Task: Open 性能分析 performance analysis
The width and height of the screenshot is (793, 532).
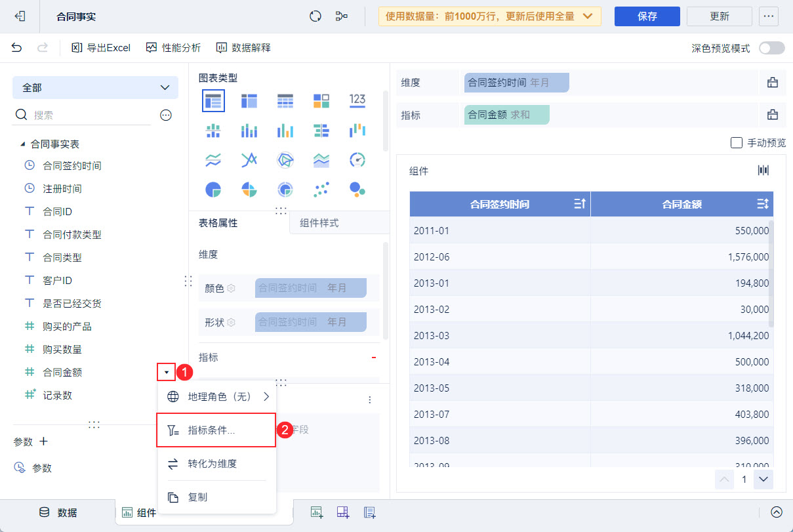Action: click(173, 47)
